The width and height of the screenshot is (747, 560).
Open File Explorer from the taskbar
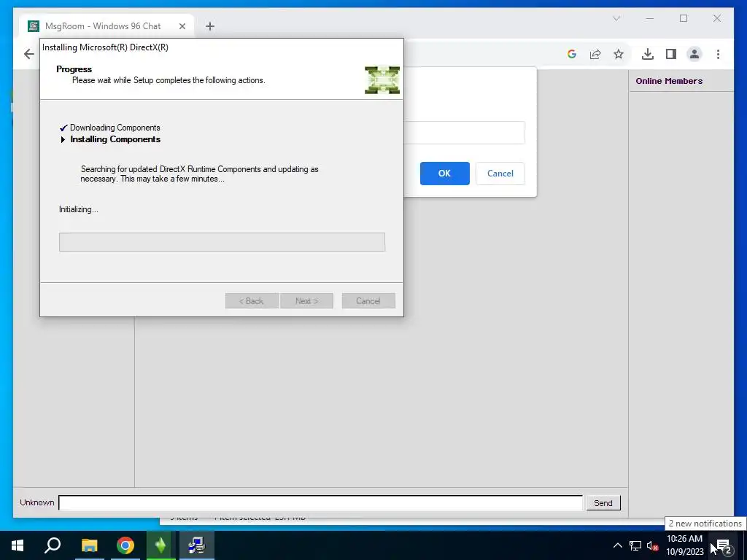point(89,545)
